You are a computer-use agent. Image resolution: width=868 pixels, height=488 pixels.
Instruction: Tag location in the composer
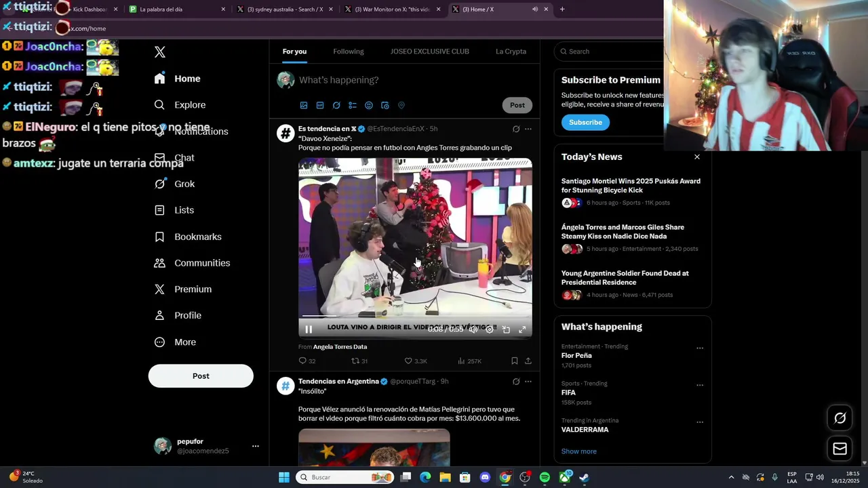point(401,106)
